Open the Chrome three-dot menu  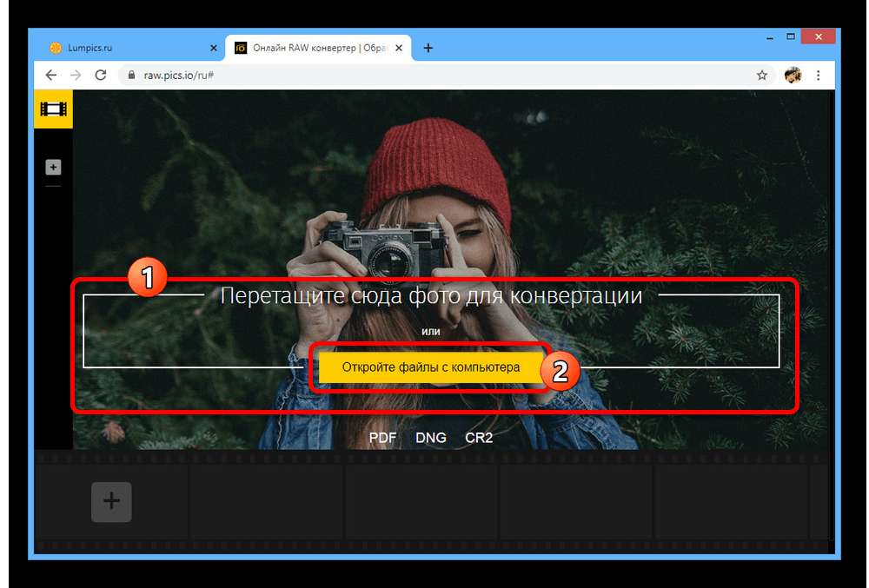click(x=818, y=76)
